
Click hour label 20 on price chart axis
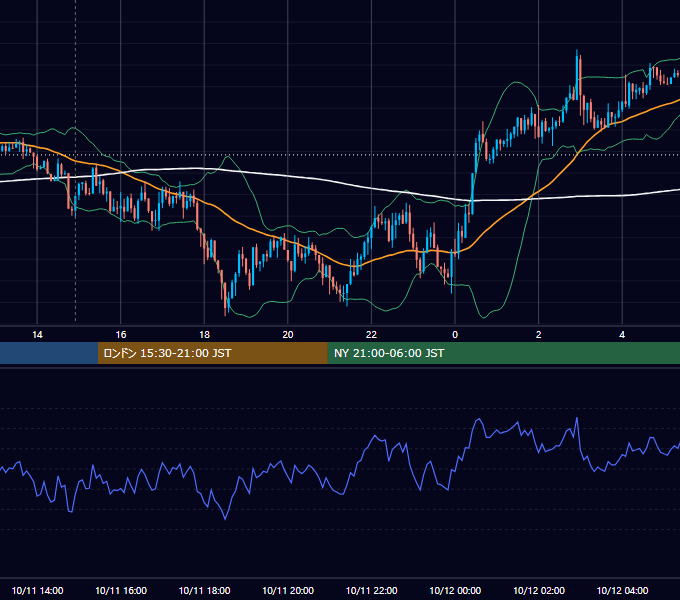[288, 334]
